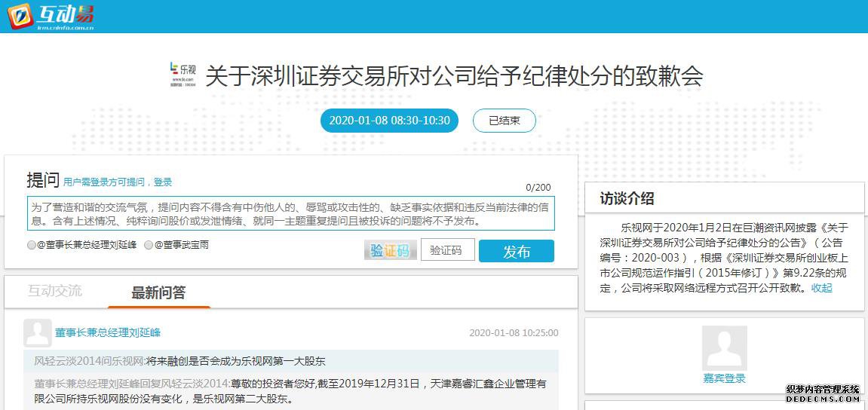Image resolution: width=868 pixels, height=410 pixels.
Task: Click the 已结束 status button
Action: pos(505,121)
